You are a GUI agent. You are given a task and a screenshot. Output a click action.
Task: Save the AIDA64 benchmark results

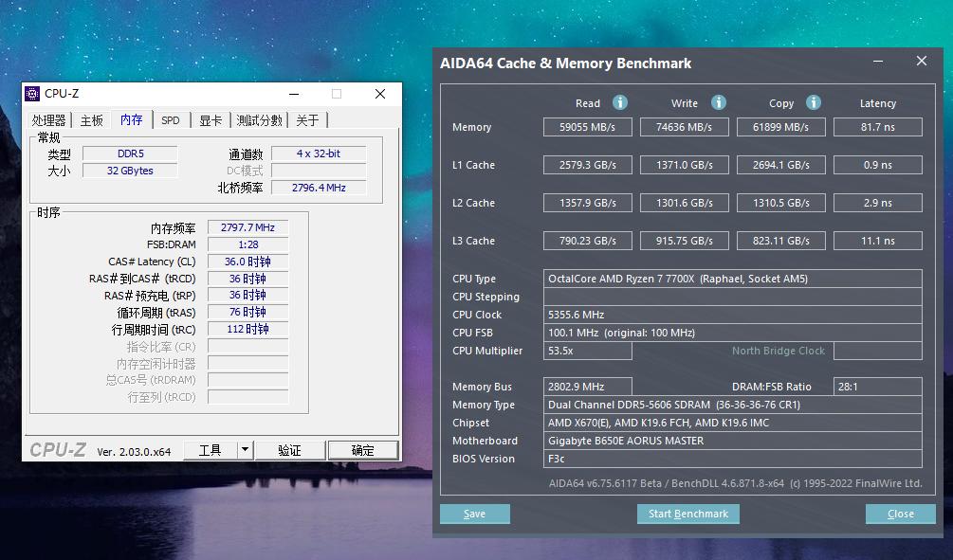(x=474, y=514)
